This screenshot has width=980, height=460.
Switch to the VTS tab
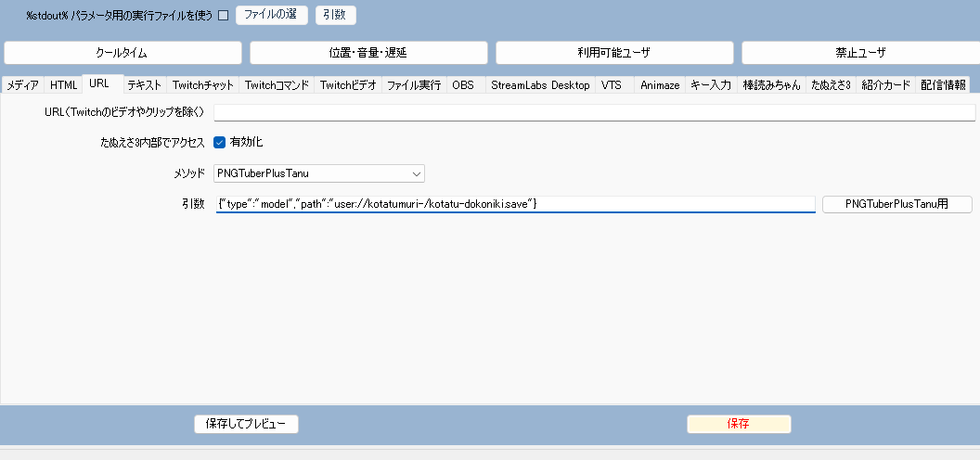point(612,84)
